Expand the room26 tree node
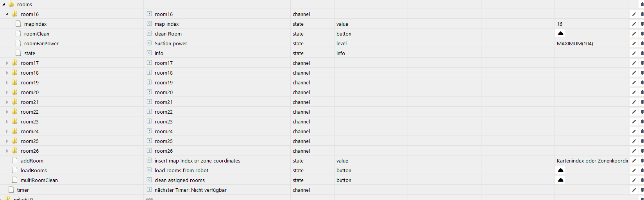 pyautogui.click(x=7, y=151)
